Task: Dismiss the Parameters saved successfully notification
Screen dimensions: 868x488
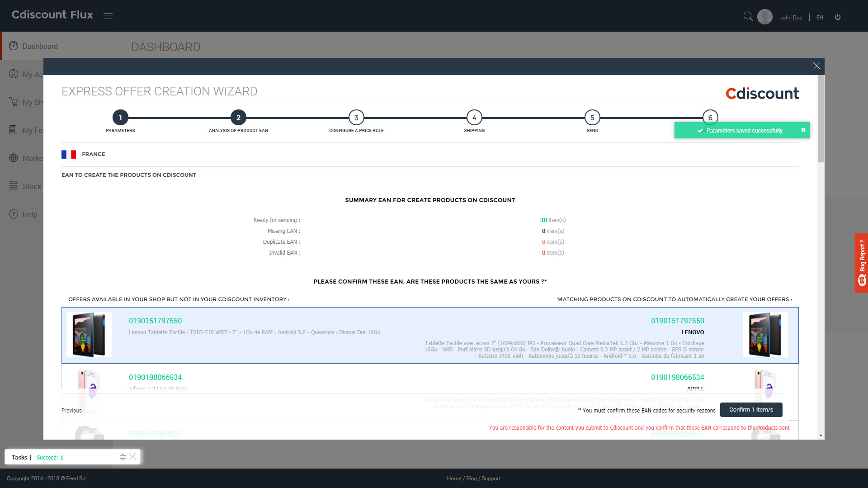Action: (803, 130)
